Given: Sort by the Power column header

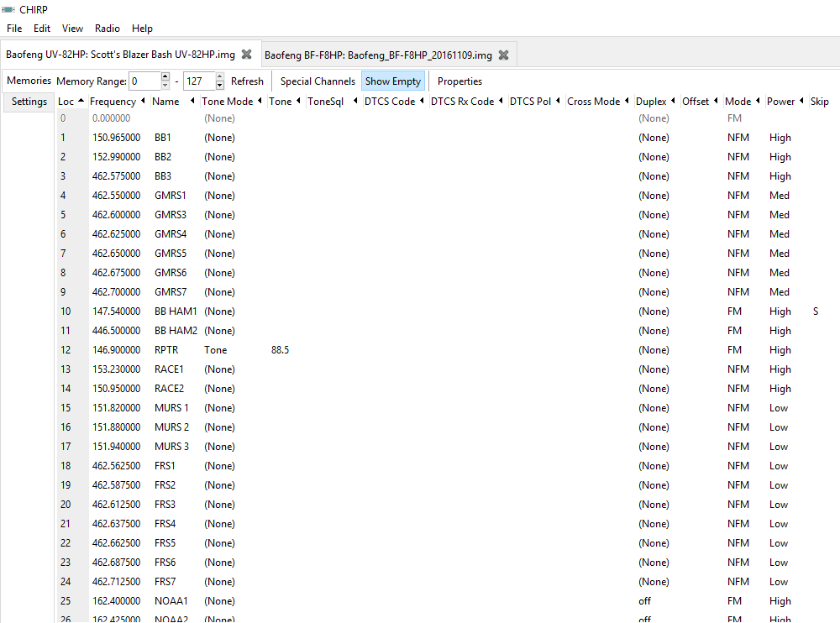Looking at the screenshot, I should [x=786, y=102].
